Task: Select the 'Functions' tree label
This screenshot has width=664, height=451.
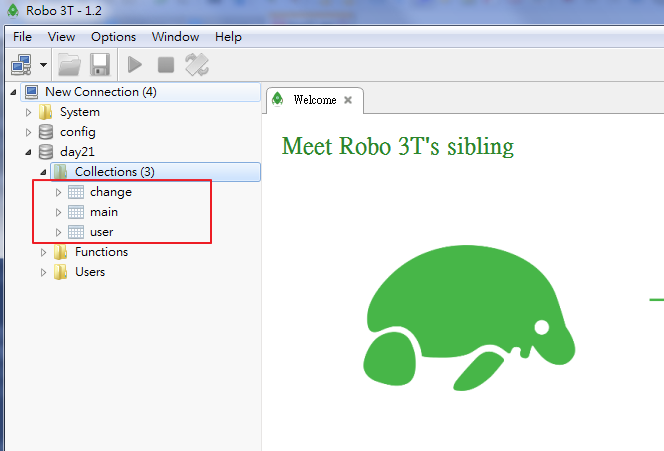Action: click(102, 252)
